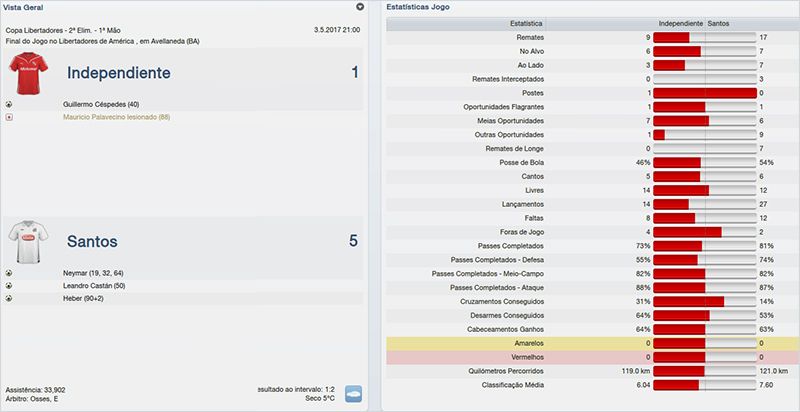Image resolution: width=800 pixels, height=412 pixels.
Task: Select the Vista Geral panel title
Action: point(28,7)
